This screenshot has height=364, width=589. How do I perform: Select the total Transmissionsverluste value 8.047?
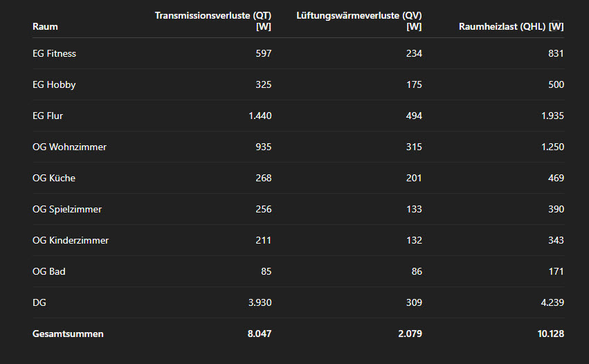point(259,334)
